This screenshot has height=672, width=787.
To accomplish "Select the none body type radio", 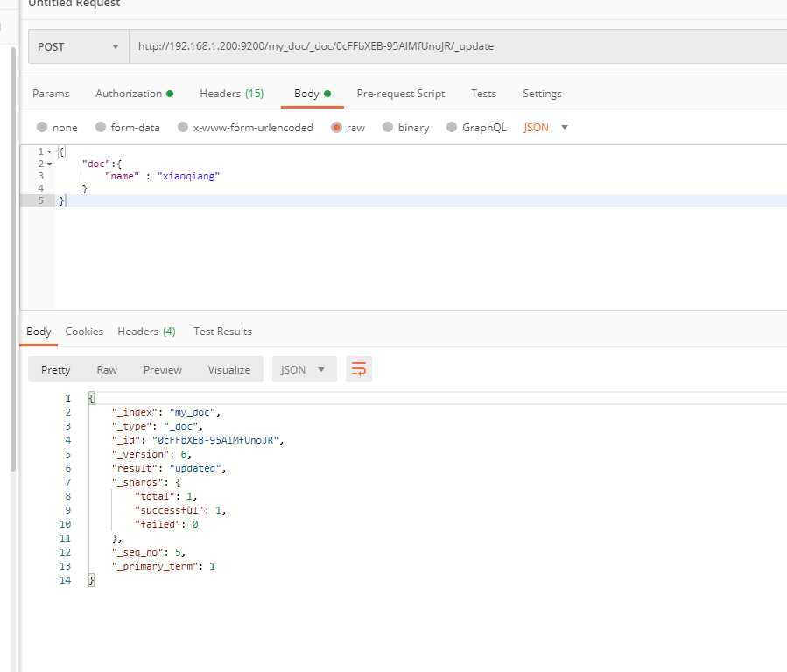I will 42,128.
